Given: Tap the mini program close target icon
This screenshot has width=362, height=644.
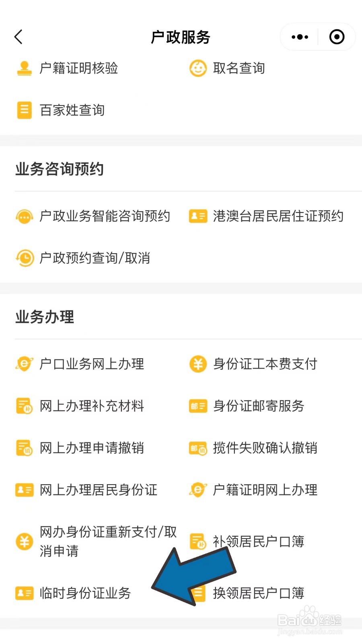Looking at the screenshot, I should [x=337, y=37].
